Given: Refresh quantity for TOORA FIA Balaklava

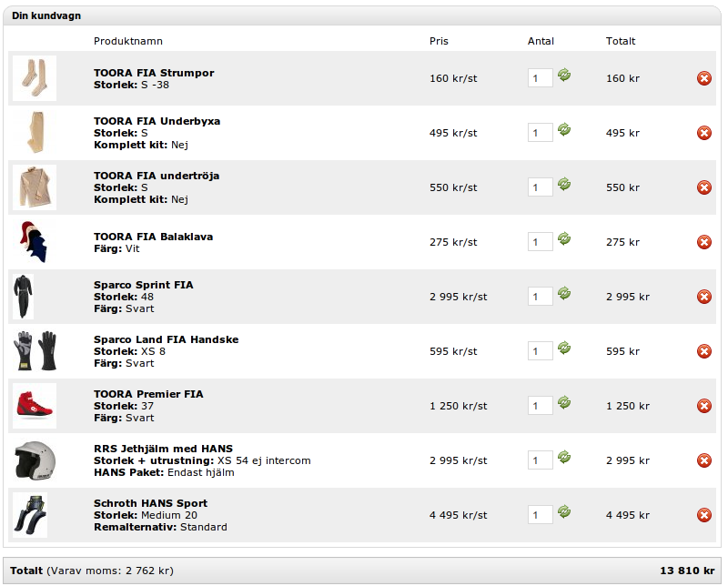Looking at the screenshot, I should point(564,239).
